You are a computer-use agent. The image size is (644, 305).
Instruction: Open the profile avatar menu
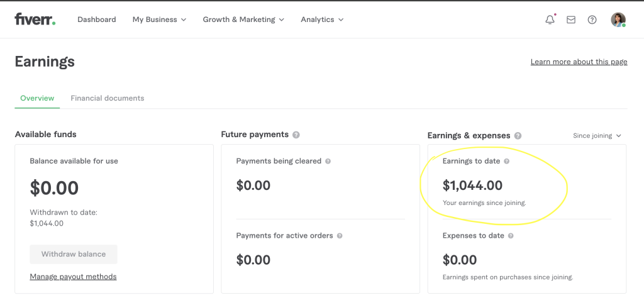tap(618, 19)
